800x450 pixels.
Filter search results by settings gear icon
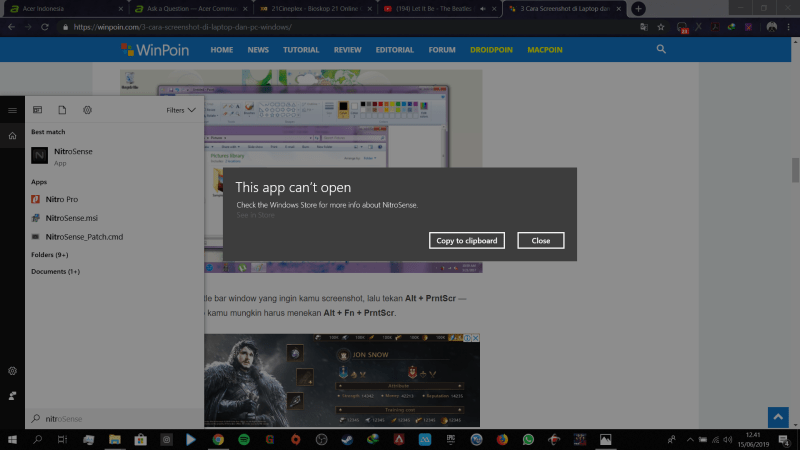[x=87, y=110]
